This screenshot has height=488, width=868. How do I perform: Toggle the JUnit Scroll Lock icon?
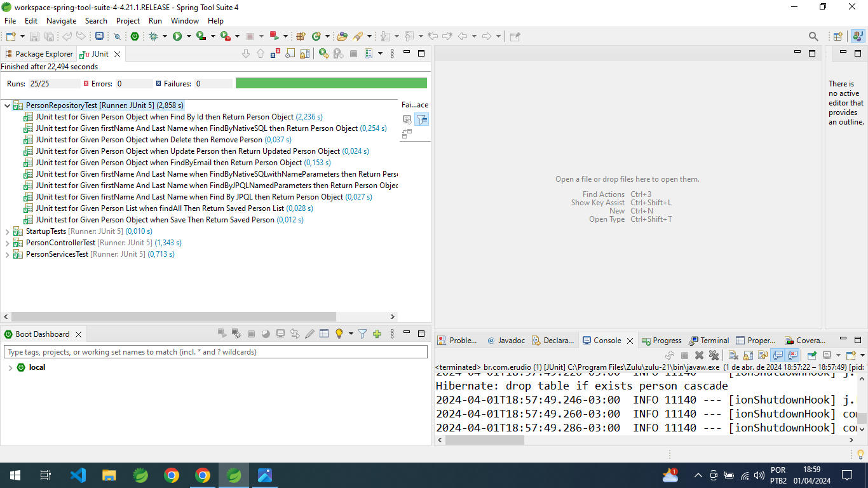(305, 53)
